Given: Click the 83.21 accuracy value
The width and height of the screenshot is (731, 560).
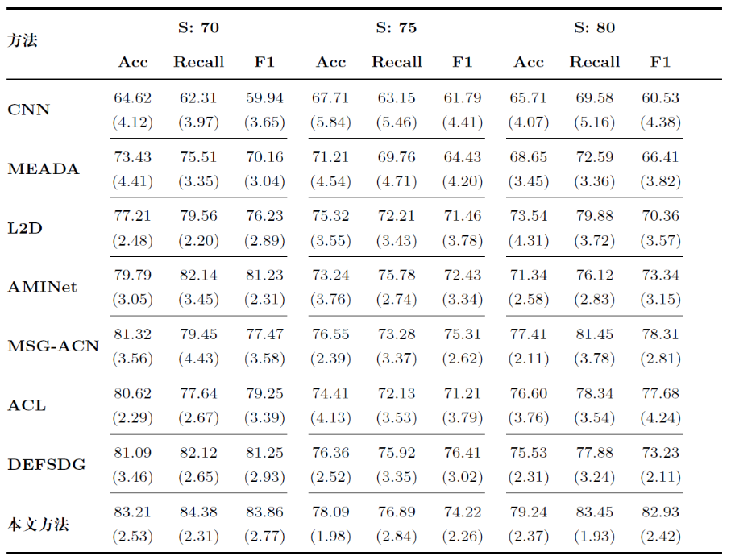Looking at the screenshot, I should [133, 512].
